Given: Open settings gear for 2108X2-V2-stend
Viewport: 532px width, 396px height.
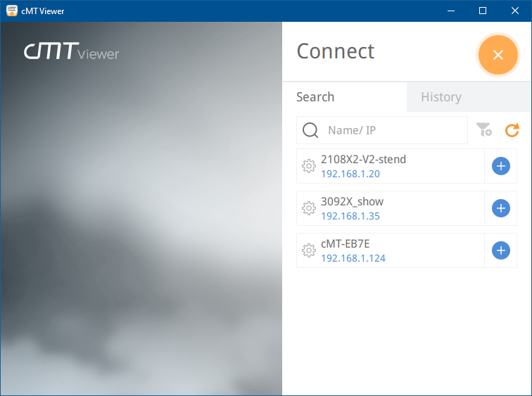Looking at the screenshot, I should pyautogui.click(x=309, y=166).
